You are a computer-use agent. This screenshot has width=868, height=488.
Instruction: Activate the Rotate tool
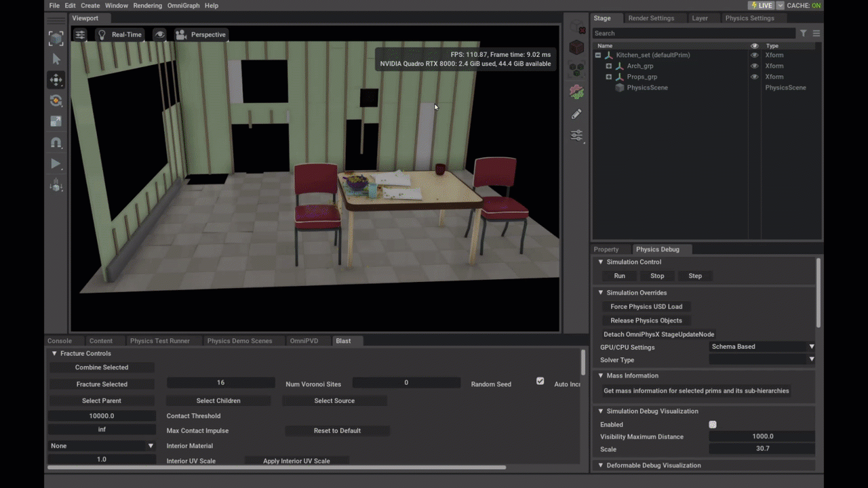coord(56,101)
